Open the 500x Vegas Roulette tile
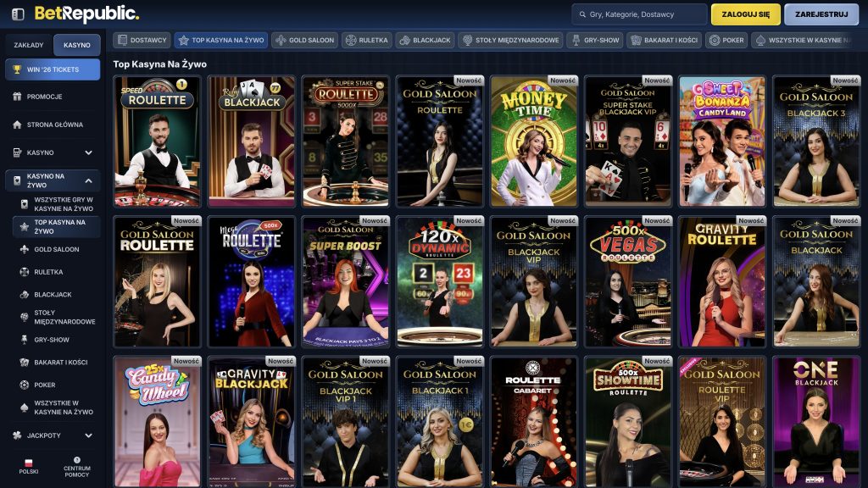This screenshot has width=868, height=488. coord(628,281)
